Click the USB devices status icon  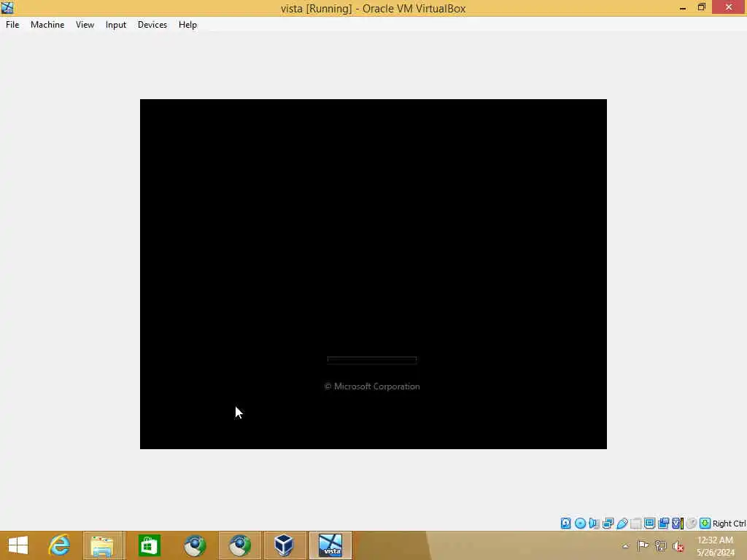click(622, 524)
